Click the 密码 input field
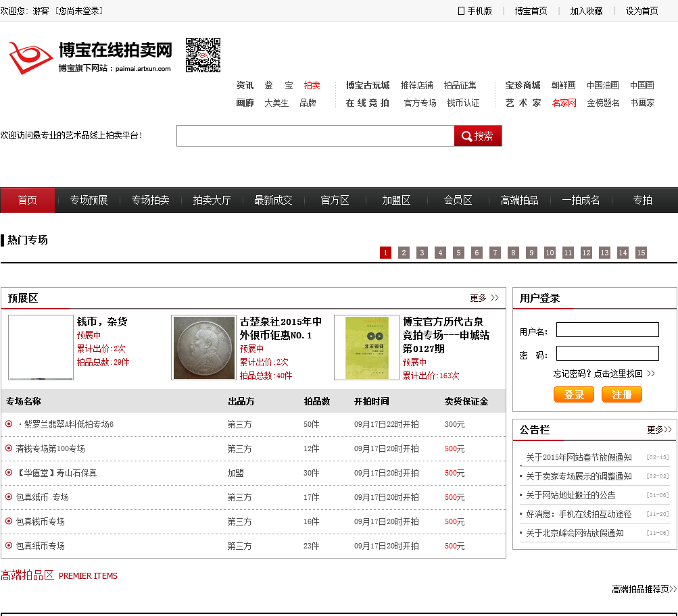This screenshot has width=678, height=616. pyautogui.click(x=607, y=353)
